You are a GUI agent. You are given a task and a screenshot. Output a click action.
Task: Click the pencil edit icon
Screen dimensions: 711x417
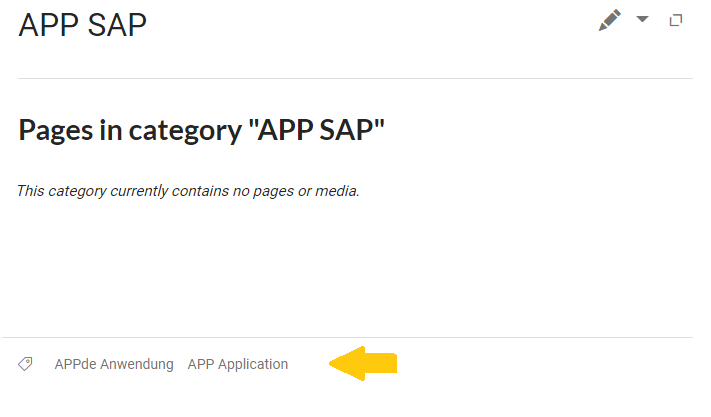click(x=609, y=20)
